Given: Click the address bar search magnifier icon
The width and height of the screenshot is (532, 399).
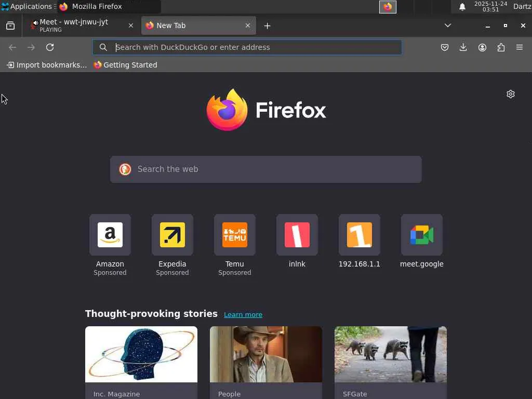Looking at the screenshot, I should pyautogui.click(x=103, y=47).
